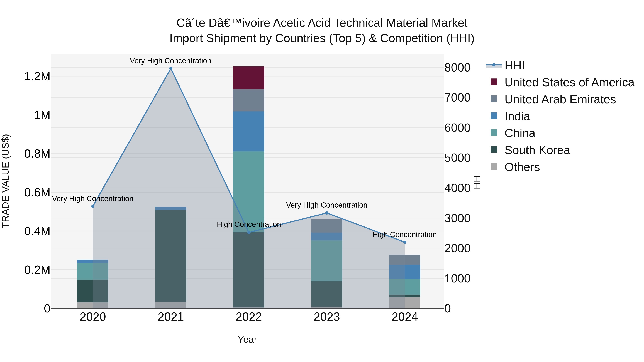Click the India blue legend swatch
Screen dimensions: 644x362
(x=494, y=116)
